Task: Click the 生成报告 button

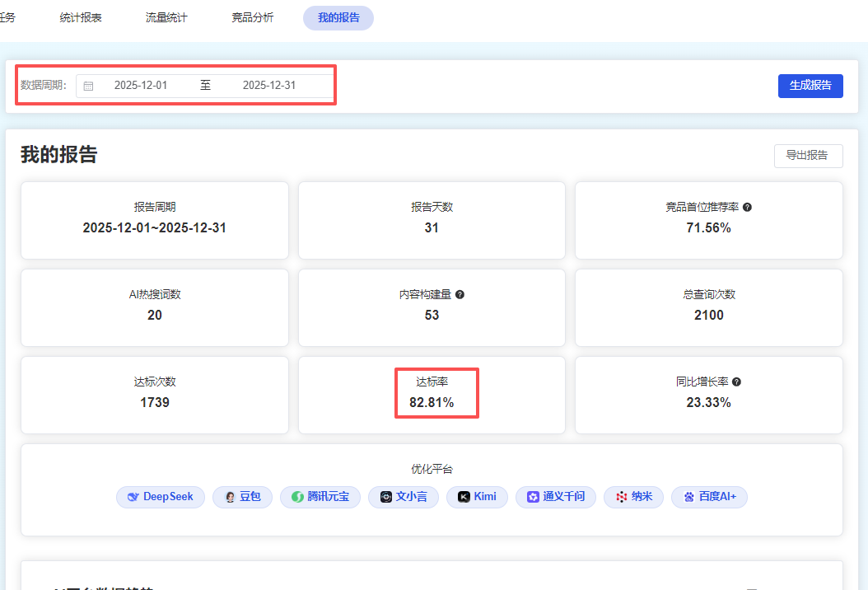Action: click(x=810, y=86)
